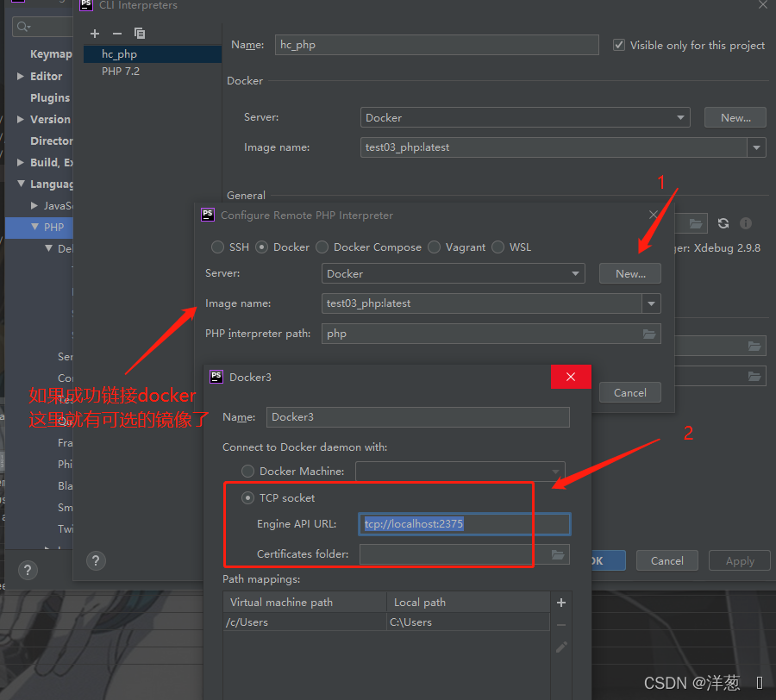Click the Virtual machine path column header
The width and height of the screenshot is (776, 700).
click(305, 603)
